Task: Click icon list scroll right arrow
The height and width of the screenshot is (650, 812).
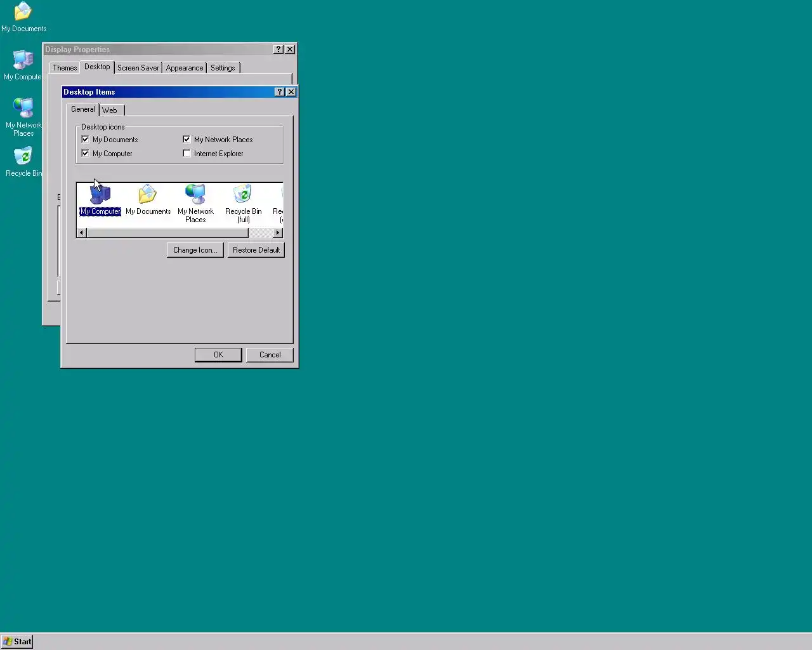Action: point(278,233)
